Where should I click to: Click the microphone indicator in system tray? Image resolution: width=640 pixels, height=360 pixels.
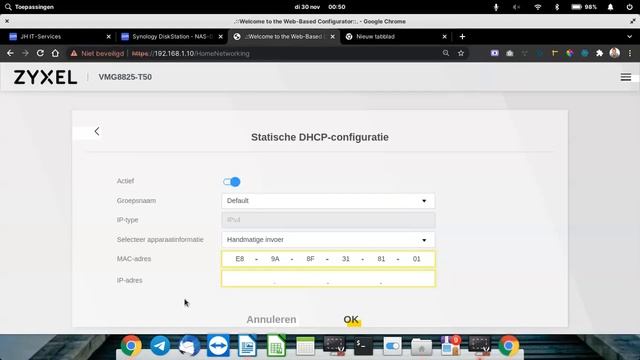(496, 7)
